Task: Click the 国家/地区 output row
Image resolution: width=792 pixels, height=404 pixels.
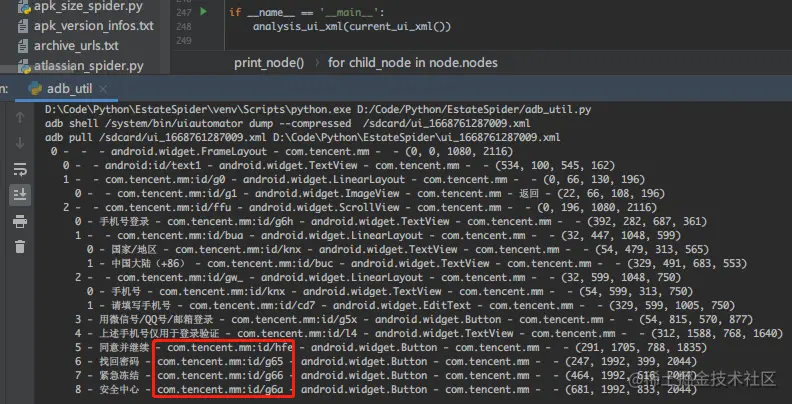Action: 398,249
